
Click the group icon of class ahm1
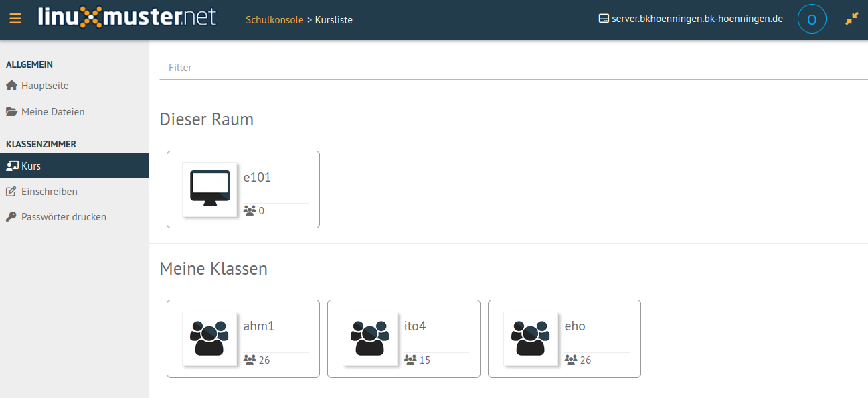tap(209, 338)
